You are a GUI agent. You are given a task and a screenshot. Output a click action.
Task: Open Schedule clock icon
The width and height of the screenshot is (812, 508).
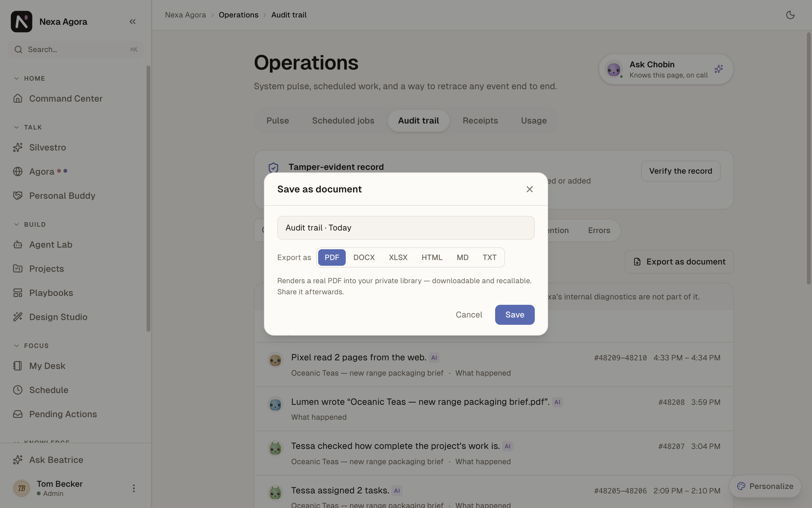pos(18,390)
